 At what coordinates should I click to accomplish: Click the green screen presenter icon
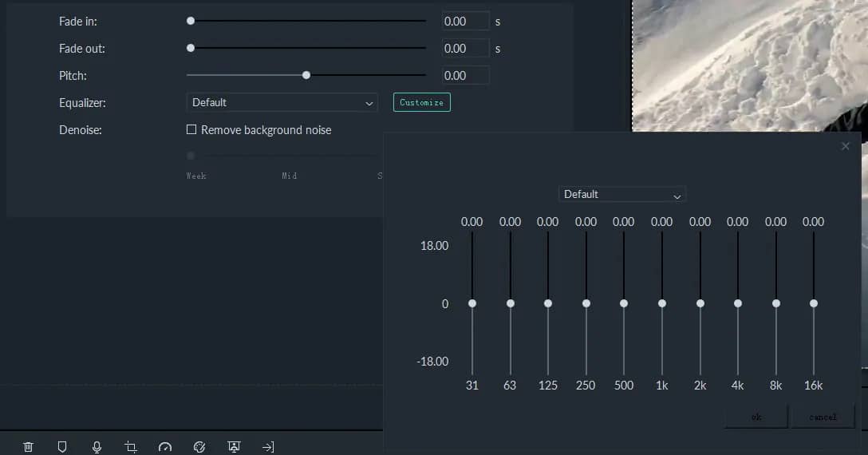coord(234,447)
